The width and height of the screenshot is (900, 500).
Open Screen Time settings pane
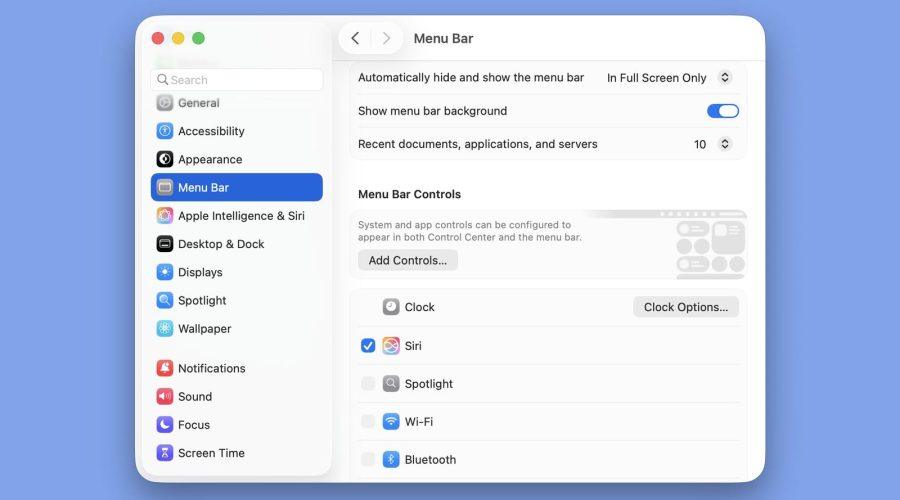236,453
